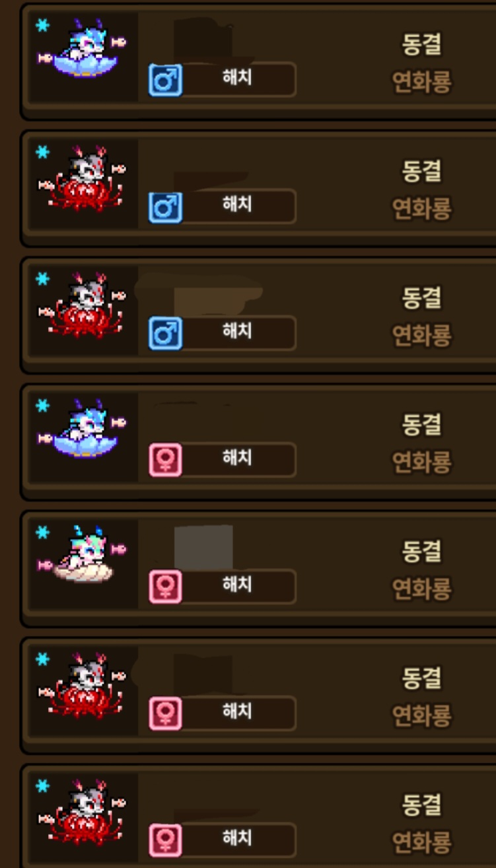Click the male gender icon in the first row
496x868 pixels.
coord(165,80)
